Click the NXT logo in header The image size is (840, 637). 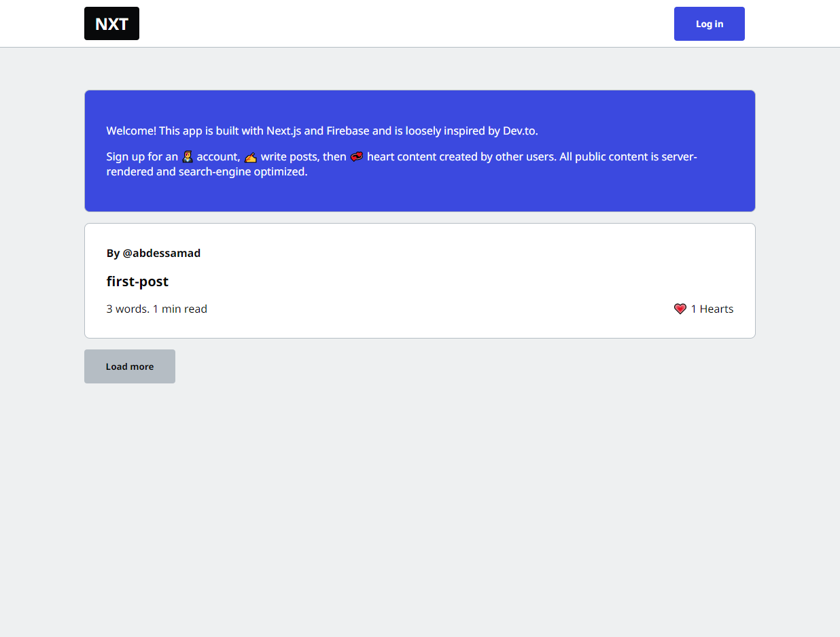111,24
